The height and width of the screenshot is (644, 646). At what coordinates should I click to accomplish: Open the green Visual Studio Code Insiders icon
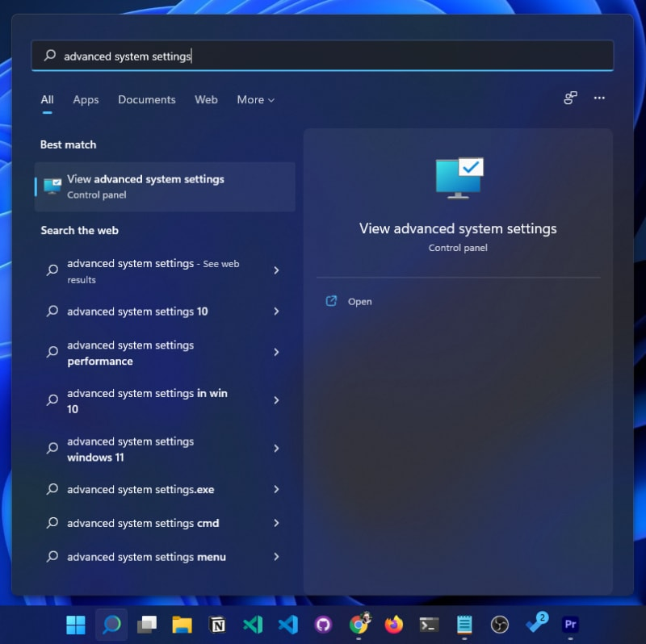coord(253,625)
